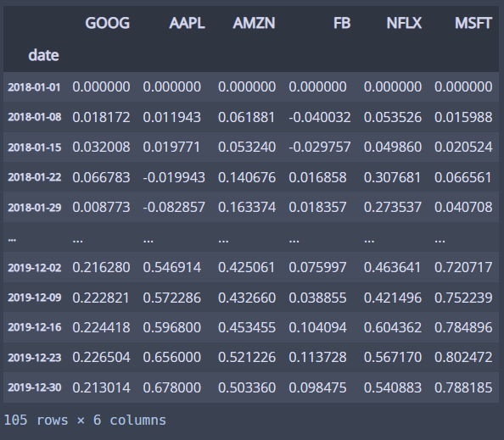The height and width of the screenshot is (440, 504).
Task: Click the MSFT value 0.802472
Action: click(463, 358)
